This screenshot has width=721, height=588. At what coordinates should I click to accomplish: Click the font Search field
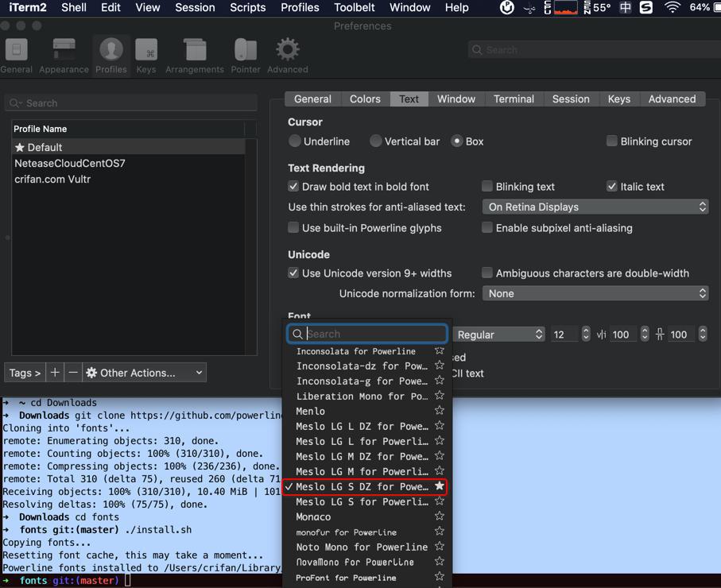coord(367,334)
